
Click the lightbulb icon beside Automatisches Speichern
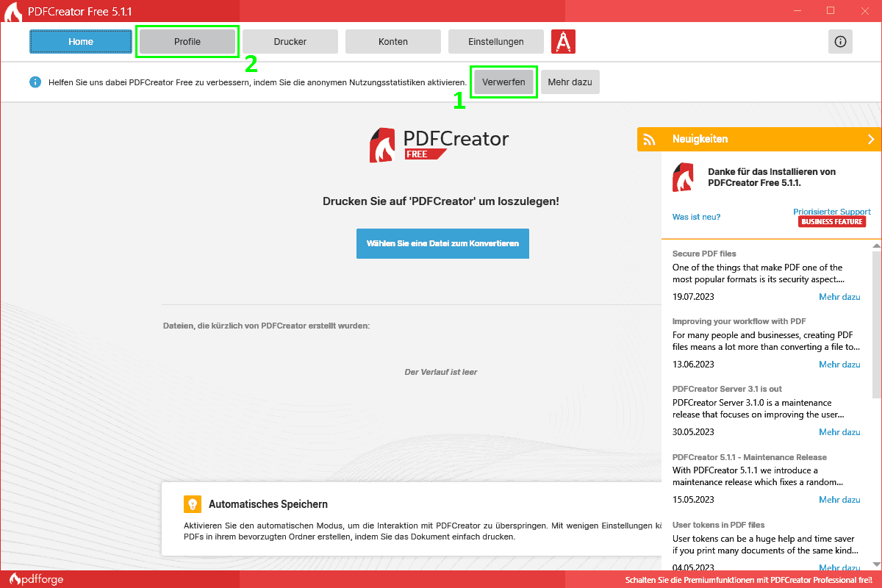[193, 504]
